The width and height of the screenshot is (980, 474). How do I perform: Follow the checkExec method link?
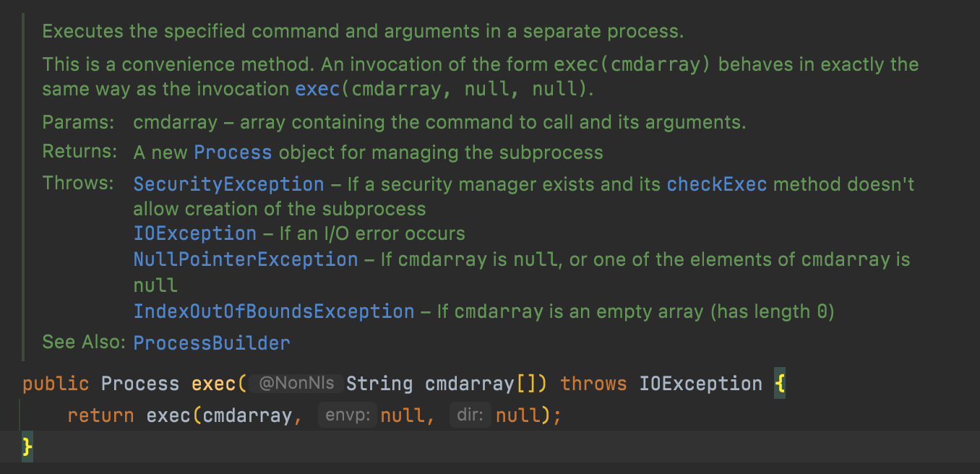click(716, 184)
